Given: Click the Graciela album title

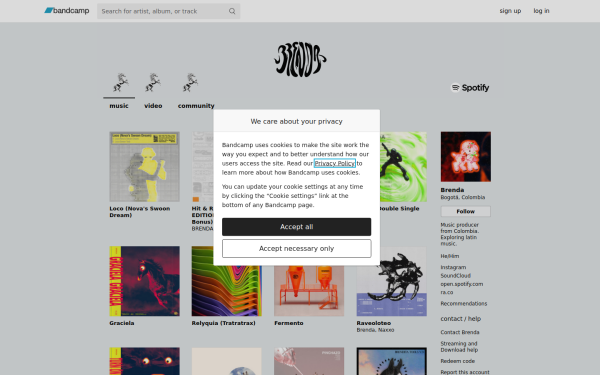Looking at the screenshot, I should point(122,323).
